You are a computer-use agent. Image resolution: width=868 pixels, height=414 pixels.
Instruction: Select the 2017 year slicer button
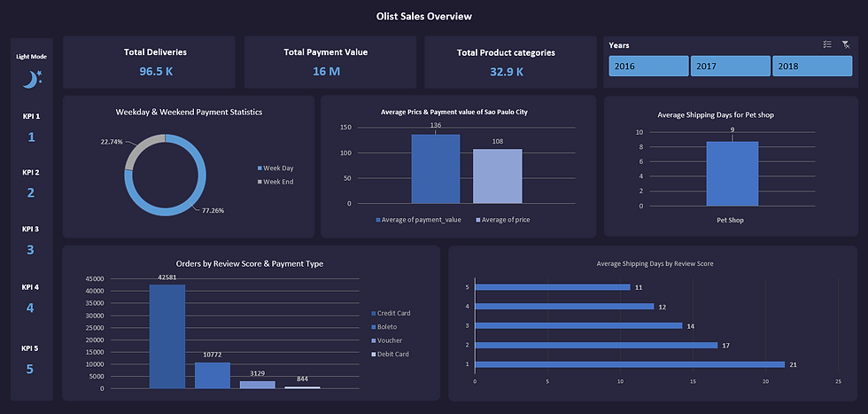click(x=730, y=66)
